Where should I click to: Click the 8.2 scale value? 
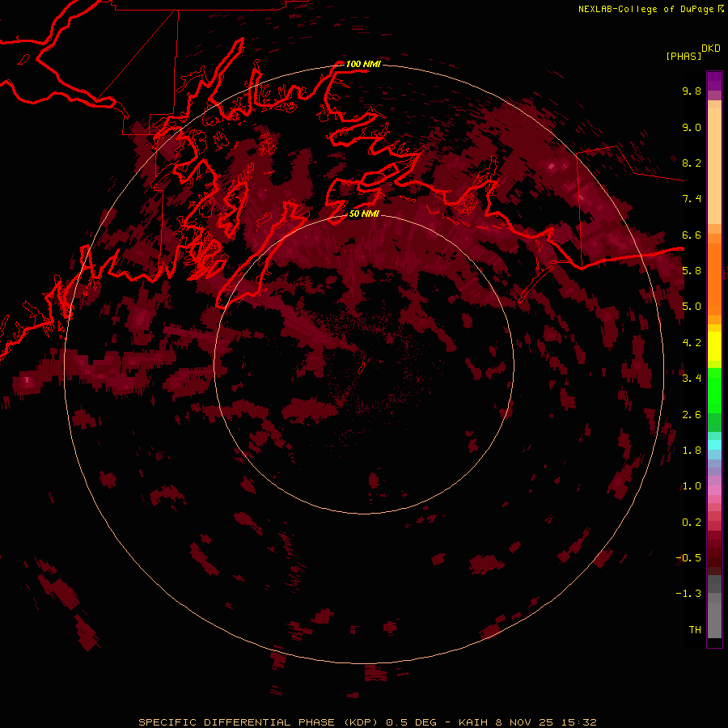point(692,163)
